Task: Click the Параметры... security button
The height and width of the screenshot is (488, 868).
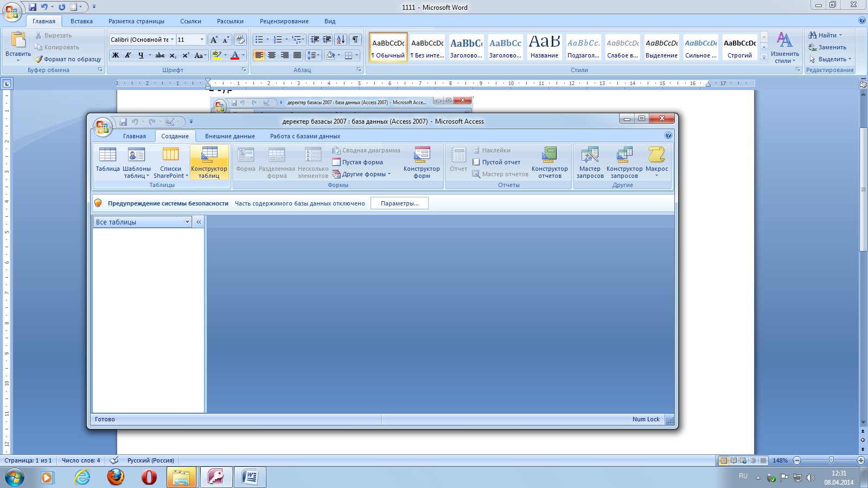Action: pos(400,203)
